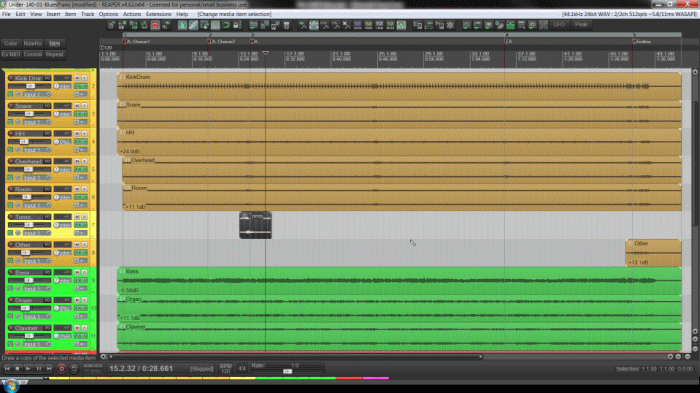700x393 pixels.
Task: Open the Edit menu
Action: (x=20, y=14)
